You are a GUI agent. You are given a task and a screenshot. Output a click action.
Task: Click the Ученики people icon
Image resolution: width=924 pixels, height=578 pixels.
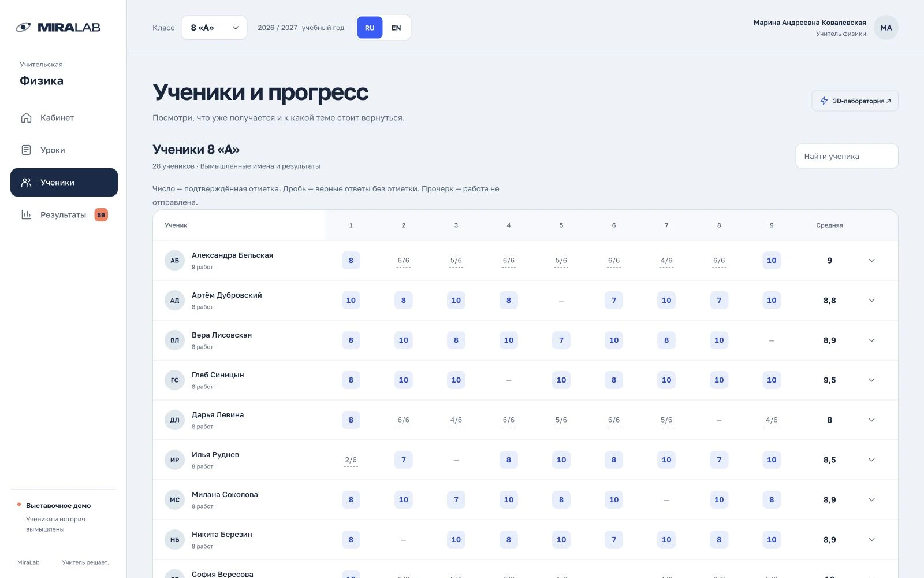coord(26,183)
